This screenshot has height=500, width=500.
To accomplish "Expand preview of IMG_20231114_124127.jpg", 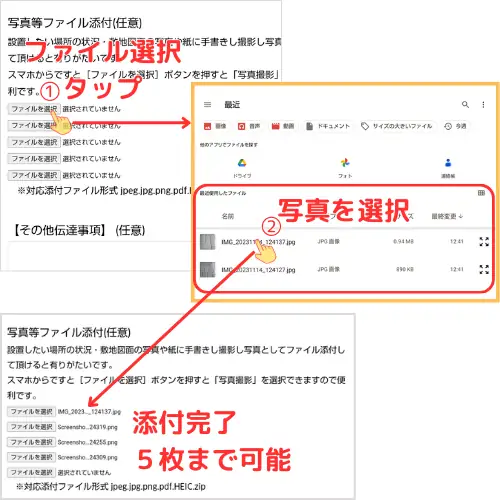I will coord(484,269).
